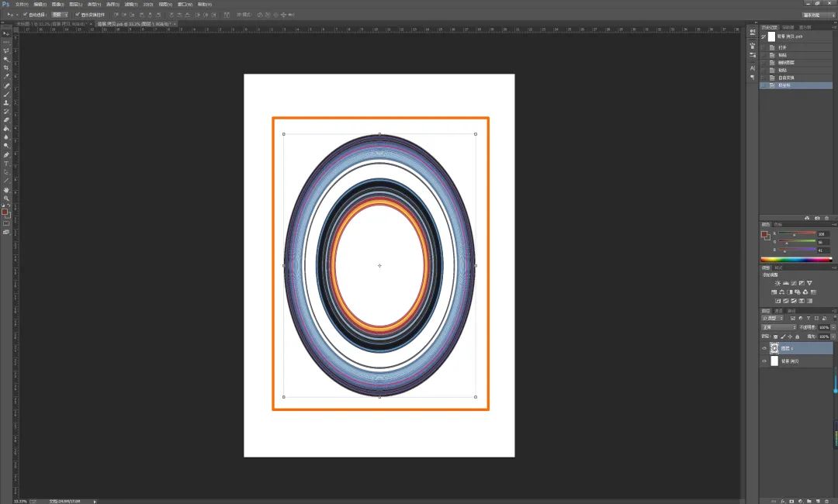Select the Type tool
This screenshot has height=504, width=838.
click(6, 164)
